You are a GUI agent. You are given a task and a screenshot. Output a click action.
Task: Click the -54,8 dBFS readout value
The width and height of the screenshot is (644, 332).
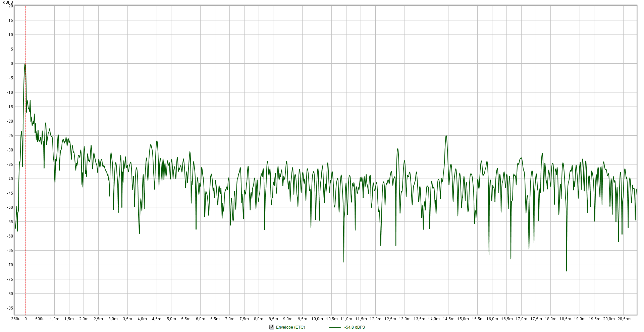355,327
